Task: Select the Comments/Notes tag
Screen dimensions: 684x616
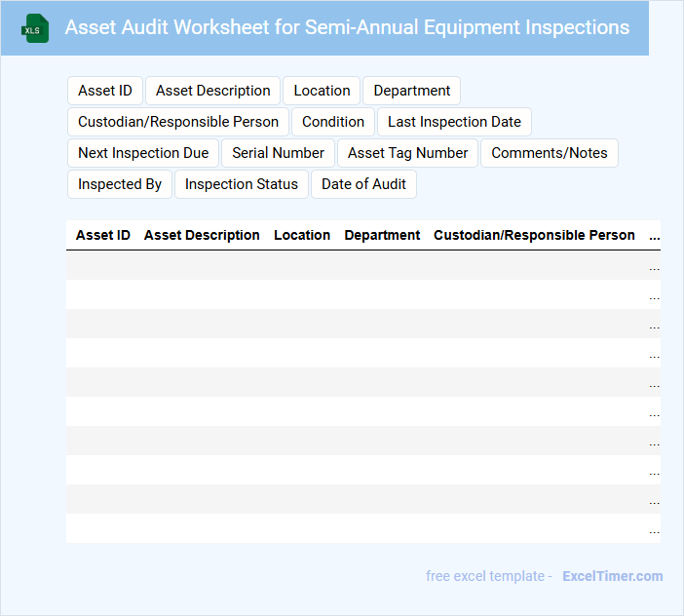Action: (550, 153)
